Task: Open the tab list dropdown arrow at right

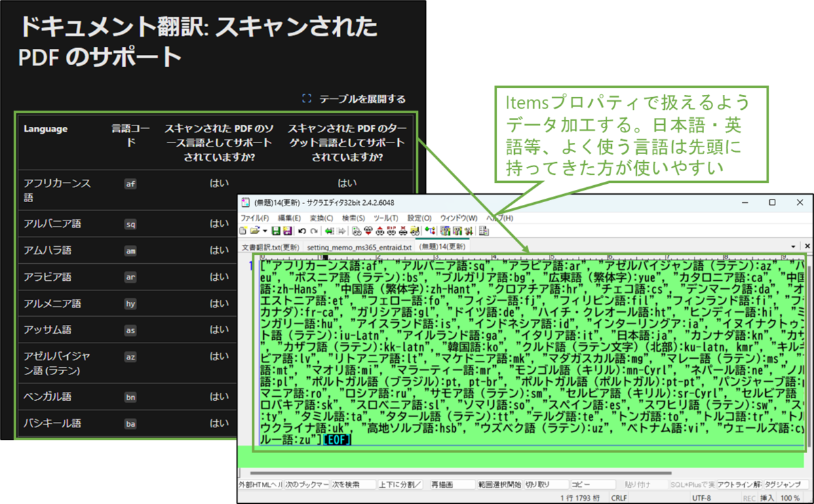Action: point(794,247)
